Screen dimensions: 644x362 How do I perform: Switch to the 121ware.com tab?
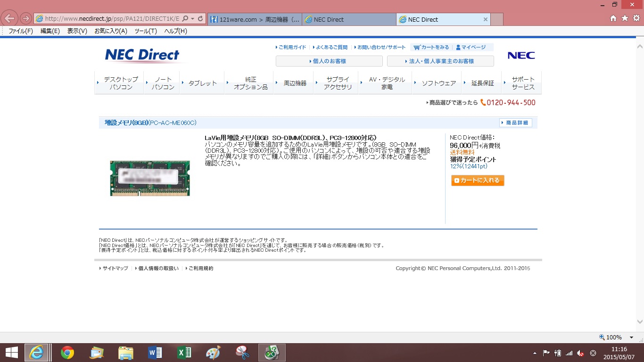click(x=255, y=19)
